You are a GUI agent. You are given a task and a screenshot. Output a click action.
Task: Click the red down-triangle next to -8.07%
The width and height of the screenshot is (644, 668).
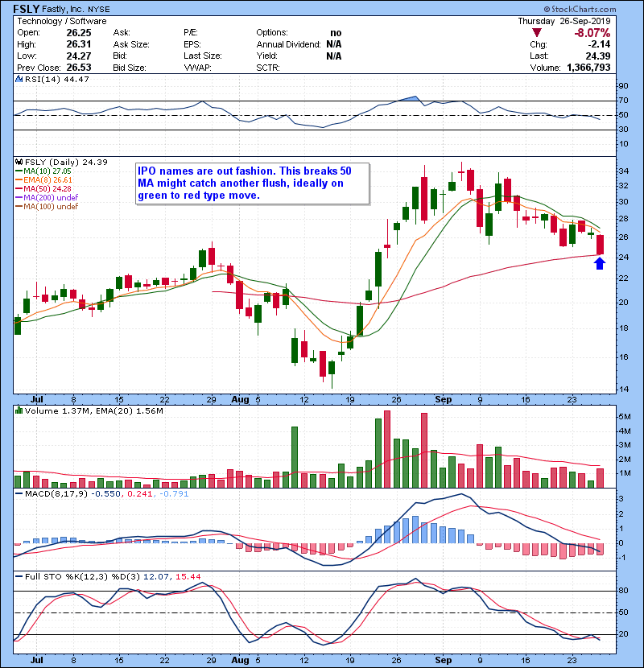(x=537, y=33)
